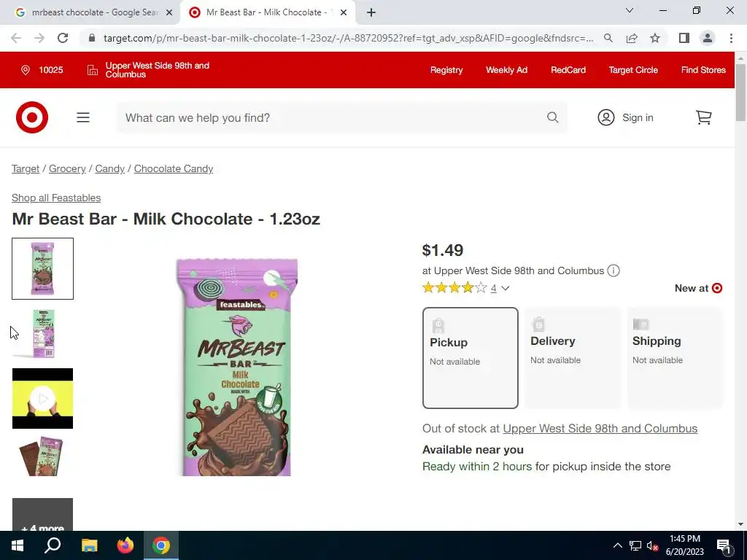Open Chrome tab search chevron
The width and height of the screenshot is (747, 560).
coord(630,10)
